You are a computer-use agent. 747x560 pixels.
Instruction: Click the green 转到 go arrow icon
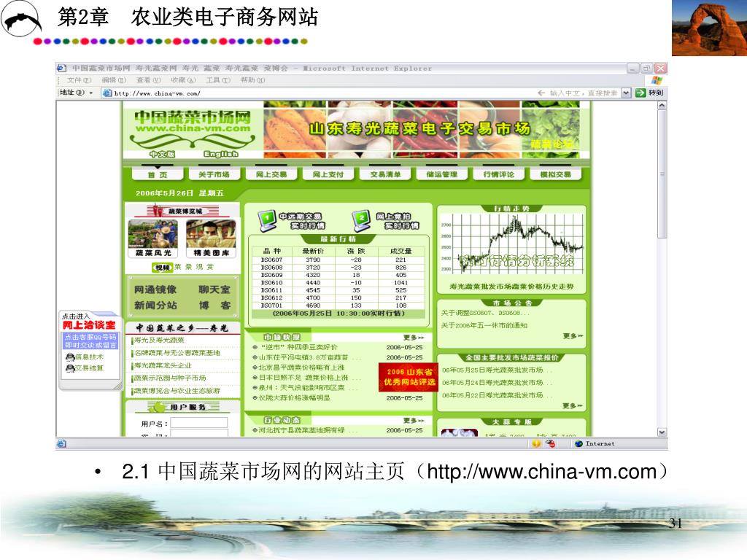(640, 93)
